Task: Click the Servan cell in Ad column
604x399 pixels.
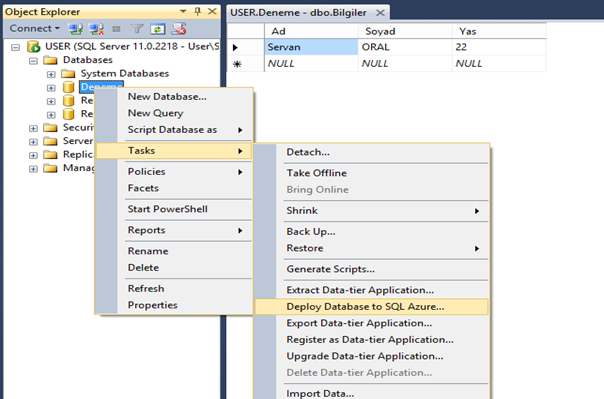Action: pyautogui.click(x=311, y=47)
